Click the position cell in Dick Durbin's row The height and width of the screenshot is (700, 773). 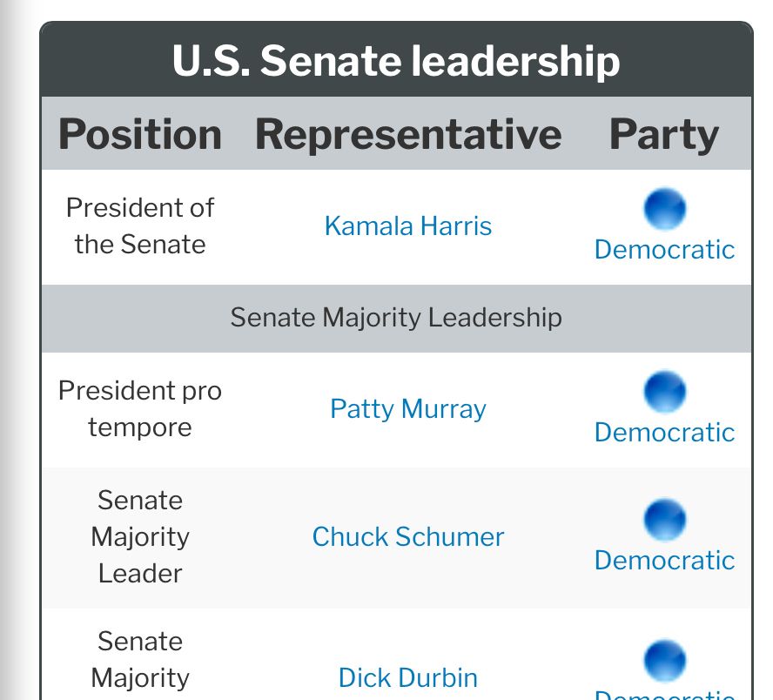(x=140, y=660)
